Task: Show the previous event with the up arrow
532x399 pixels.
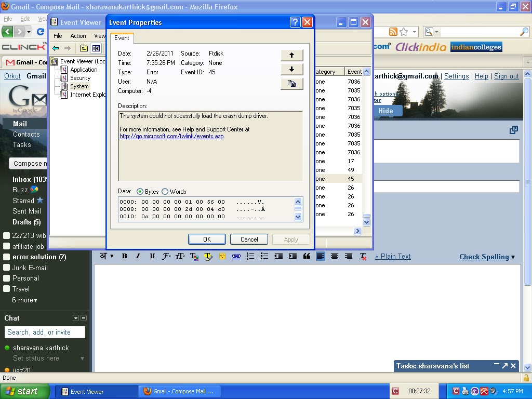Action: pyautogui.click(x=291, y=55)
